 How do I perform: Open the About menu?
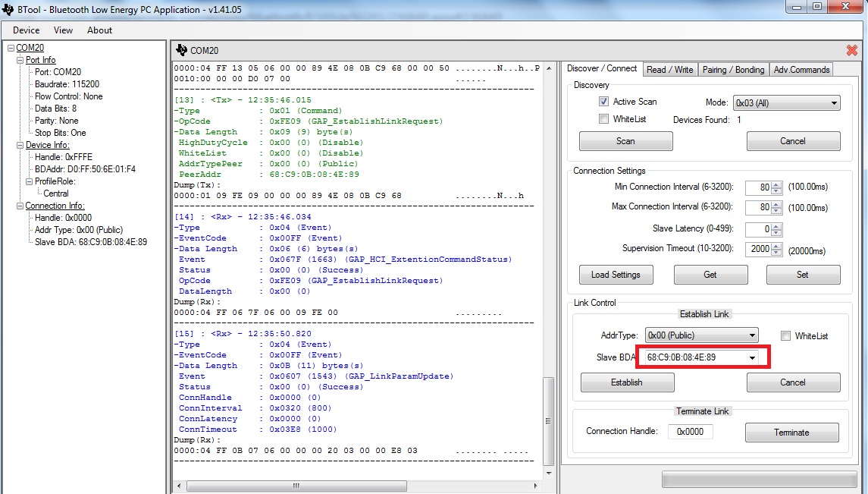click(x=99, y=30)
